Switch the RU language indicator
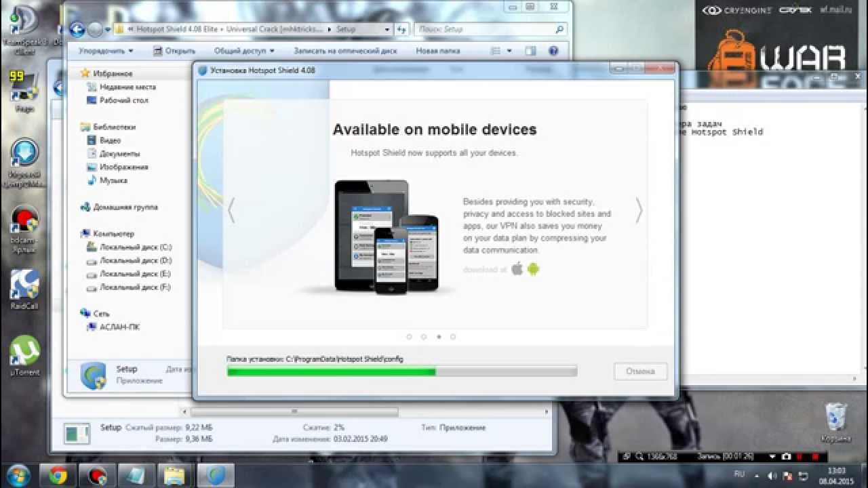This screenshot has height=488, width=868. click(739, 474)
